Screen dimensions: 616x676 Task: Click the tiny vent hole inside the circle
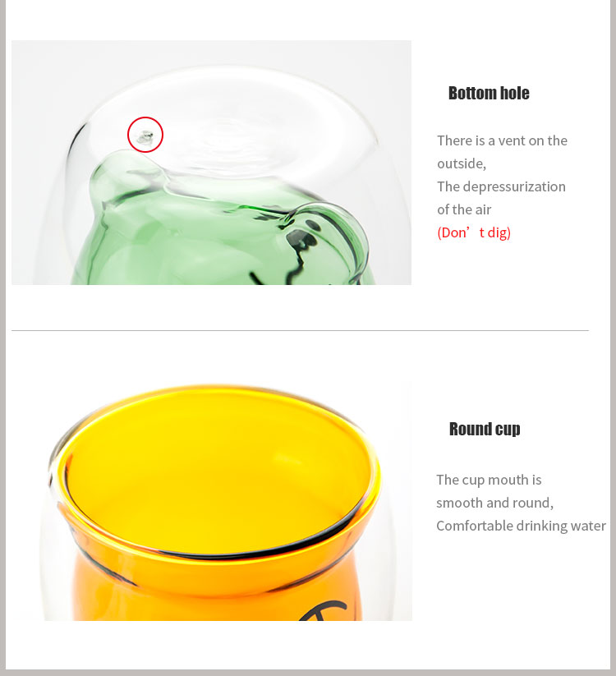tap(145, 137)
